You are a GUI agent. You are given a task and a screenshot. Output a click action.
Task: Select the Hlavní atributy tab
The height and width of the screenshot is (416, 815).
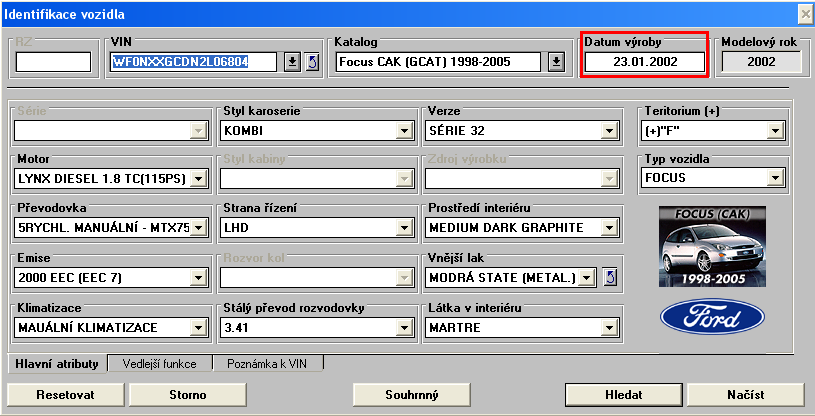pos(57,364)
